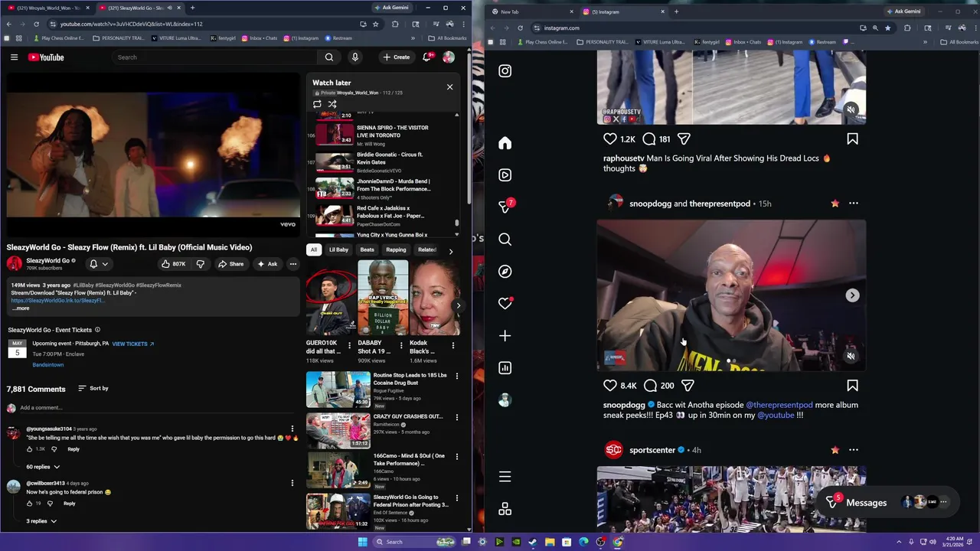Reply to youngsasuke3104 comment
The image size is (980, 551).
73,449
